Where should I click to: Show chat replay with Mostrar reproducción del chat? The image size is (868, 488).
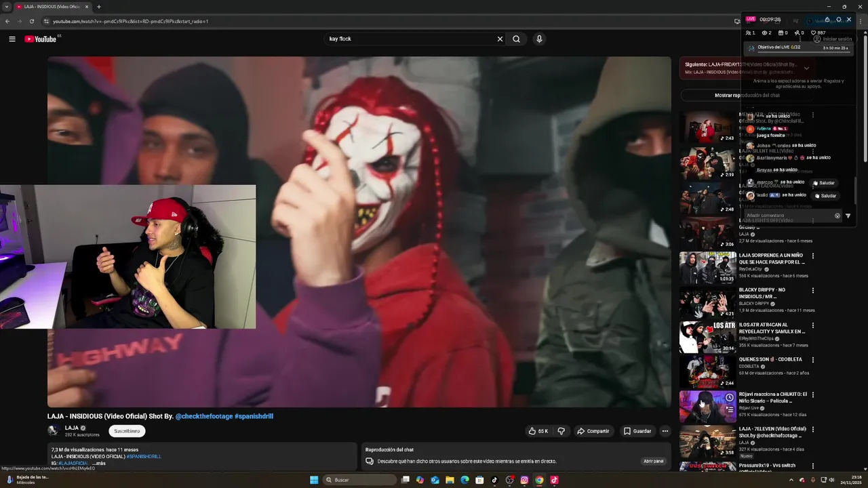point(747,96)
